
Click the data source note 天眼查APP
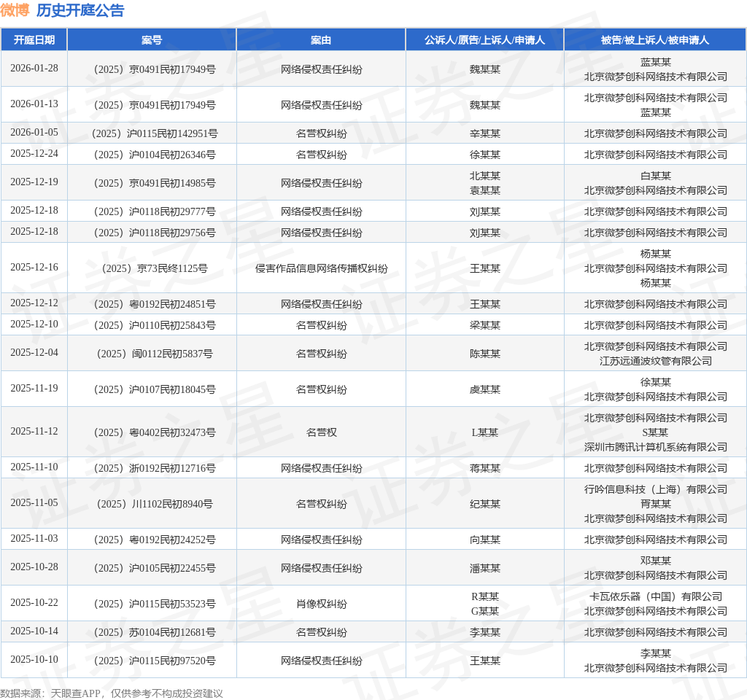tap(75, 693)
